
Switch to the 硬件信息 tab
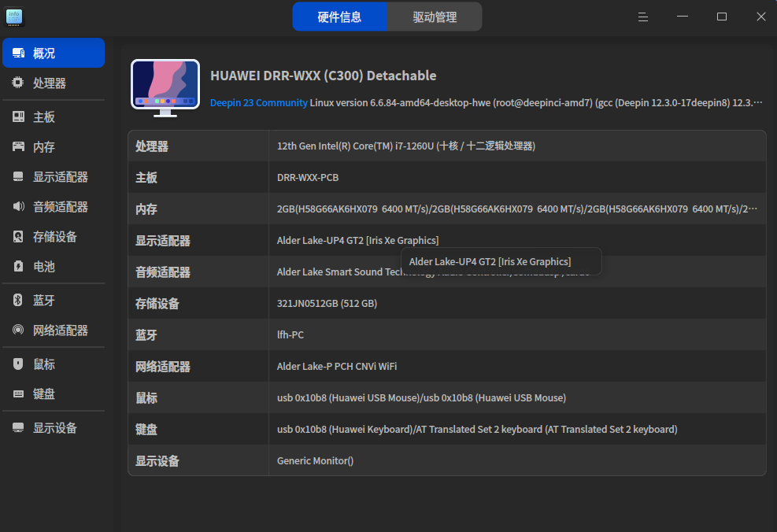[x=339, y=17]
